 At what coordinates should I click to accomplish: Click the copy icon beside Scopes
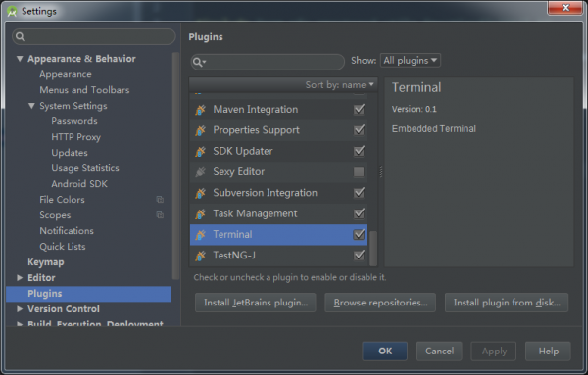(160, 215)
